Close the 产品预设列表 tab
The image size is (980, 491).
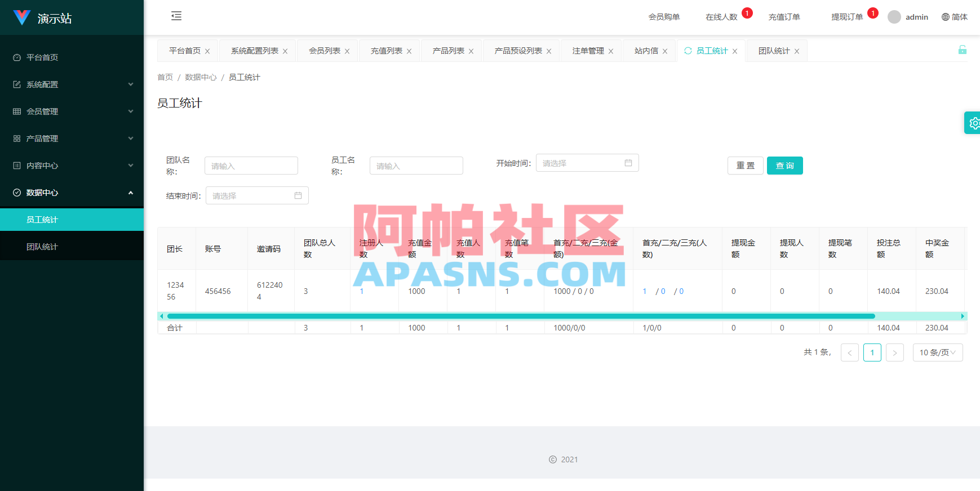tap(549, 51)
